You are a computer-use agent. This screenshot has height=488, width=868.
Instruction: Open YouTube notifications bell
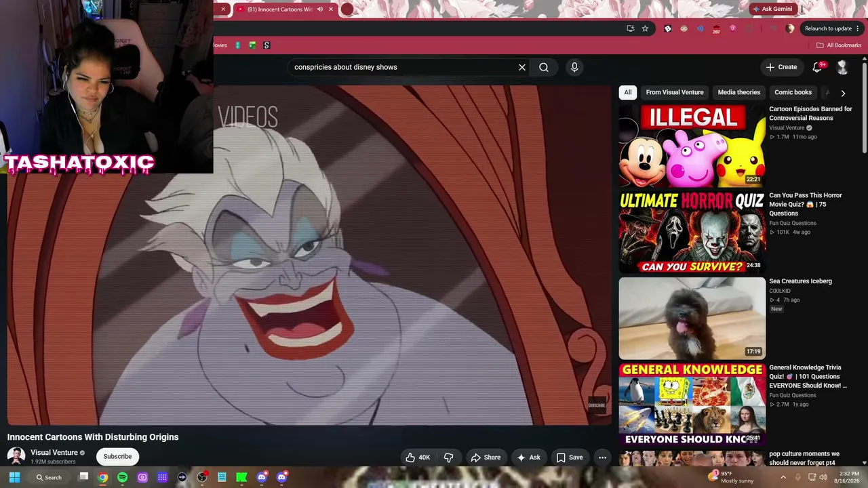point(817,67)
